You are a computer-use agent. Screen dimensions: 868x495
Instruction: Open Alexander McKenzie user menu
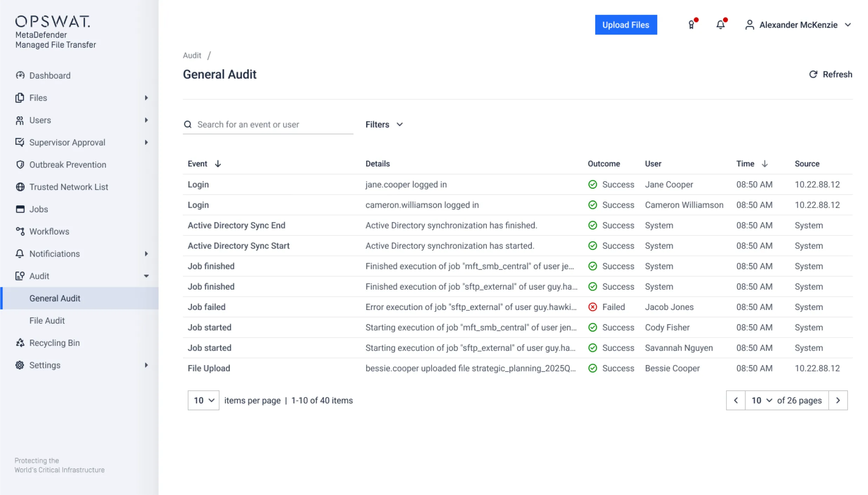(798, 25)
